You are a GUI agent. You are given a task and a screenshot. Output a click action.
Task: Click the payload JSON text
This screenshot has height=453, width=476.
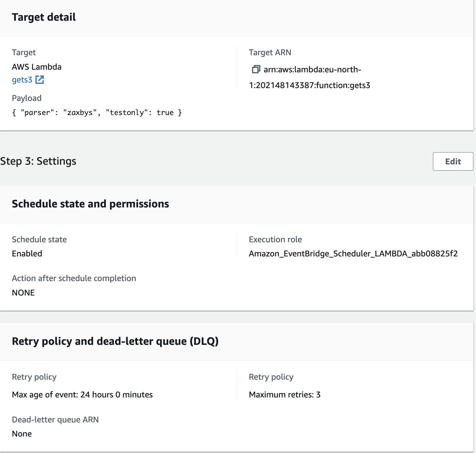pyautogui.click(x=97, y=113)
